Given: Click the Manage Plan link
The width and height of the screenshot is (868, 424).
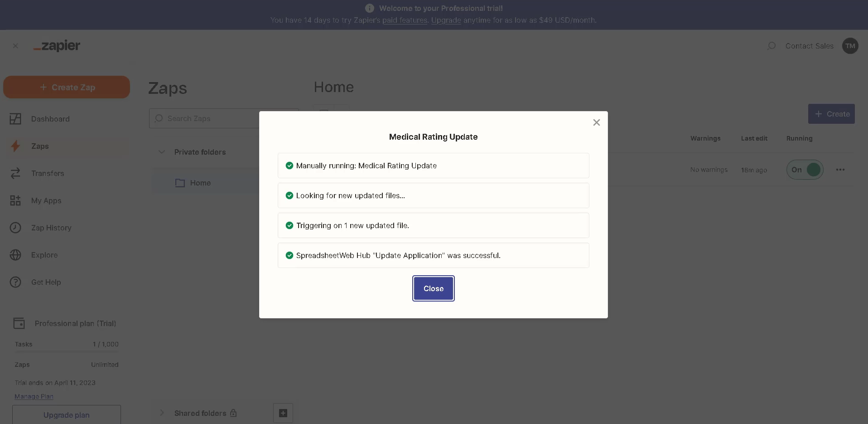Looking at the screenshot, I should click(x=34, y=396).
